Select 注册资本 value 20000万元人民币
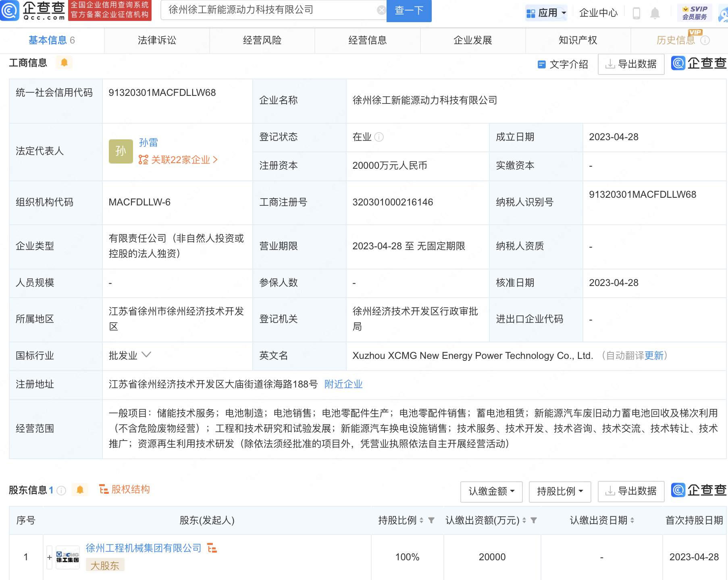Image resolution: width=728 pixels, height=580 pixels. [389, 166]
